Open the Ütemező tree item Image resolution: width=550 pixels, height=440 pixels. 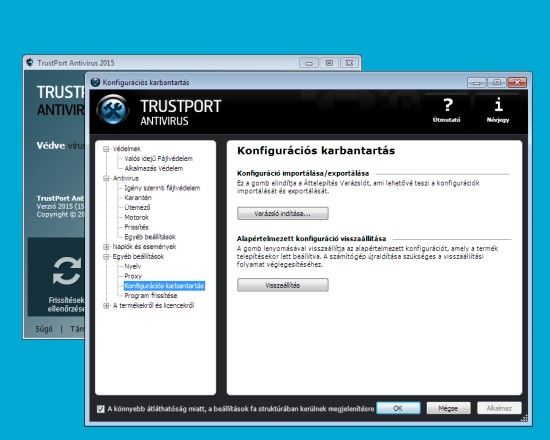(x=137, y=207)
